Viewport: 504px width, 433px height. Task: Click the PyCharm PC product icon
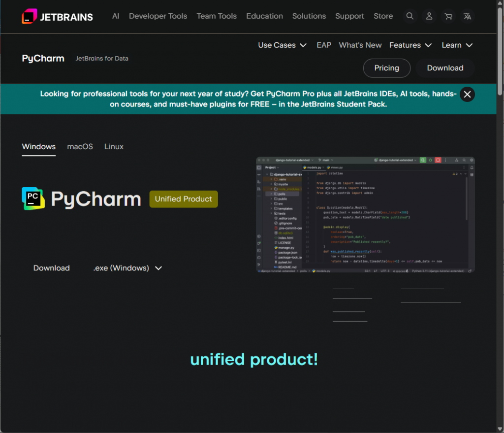[33, 199]
